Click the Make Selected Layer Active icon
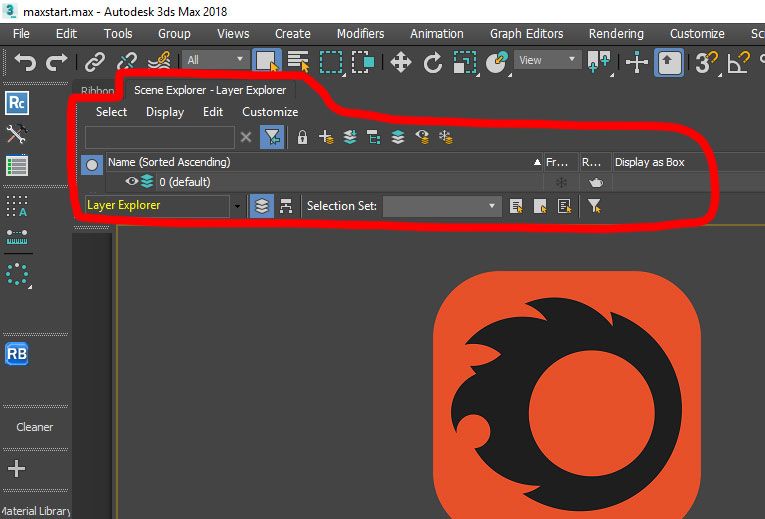Screen dimensions: 765x519 (x=398, y=137)
